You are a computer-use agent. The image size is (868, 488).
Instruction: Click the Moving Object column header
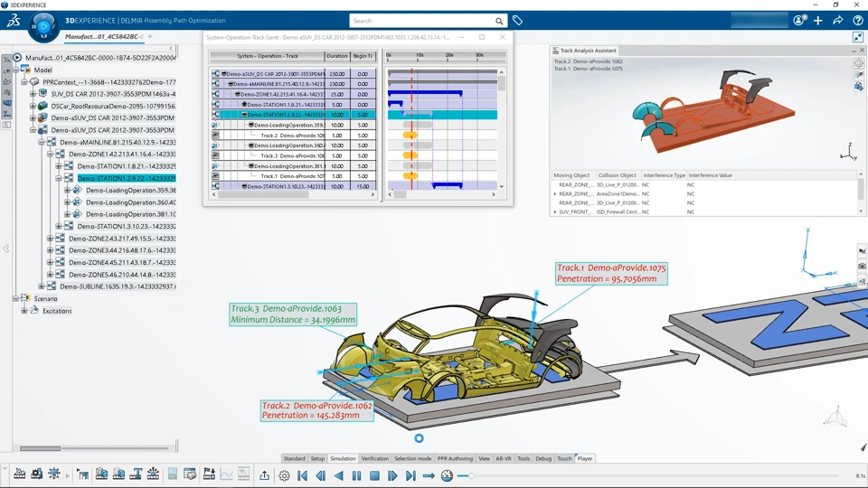pos(571,175)
